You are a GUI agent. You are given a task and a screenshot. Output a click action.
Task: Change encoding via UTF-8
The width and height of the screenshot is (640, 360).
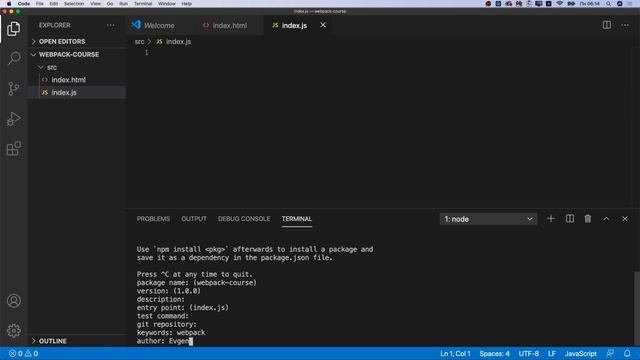(529, 353)
